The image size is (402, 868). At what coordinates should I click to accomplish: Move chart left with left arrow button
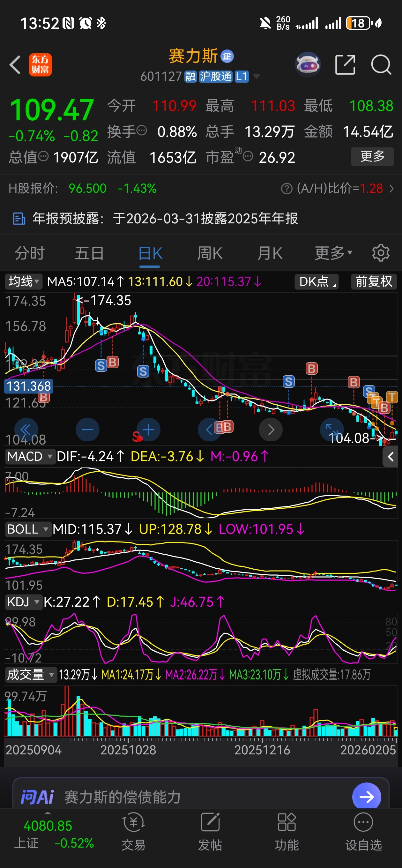[209, 430]
